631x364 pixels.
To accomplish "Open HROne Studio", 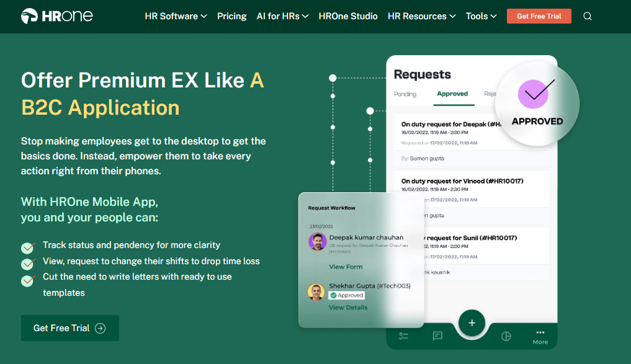I will [x=348, y=16].
